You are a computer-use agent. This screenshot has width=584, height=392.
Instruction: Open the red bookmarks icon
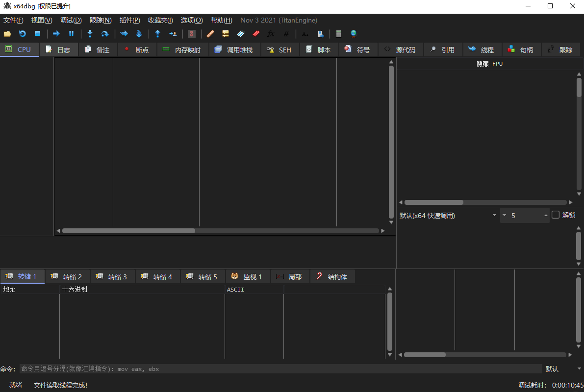256,34
